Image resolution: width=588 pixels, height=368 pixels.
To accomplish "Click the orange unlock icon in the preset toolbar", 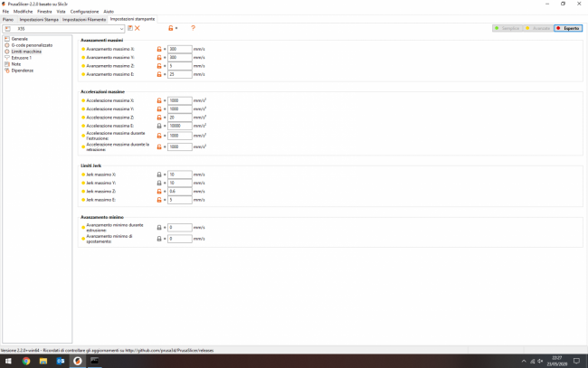I will [x=171, y=28].
